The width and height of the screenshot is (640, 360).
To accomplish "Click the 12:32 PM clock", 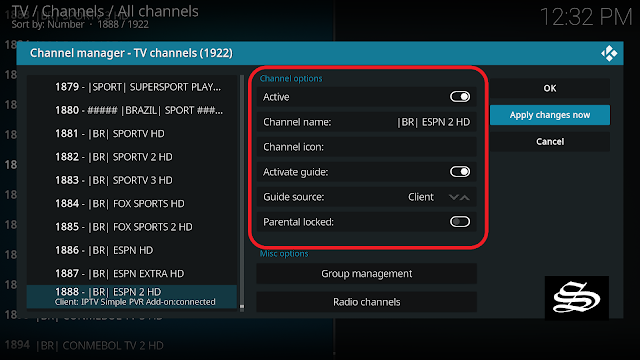I will pyautogui.click(x=586, y=17).
